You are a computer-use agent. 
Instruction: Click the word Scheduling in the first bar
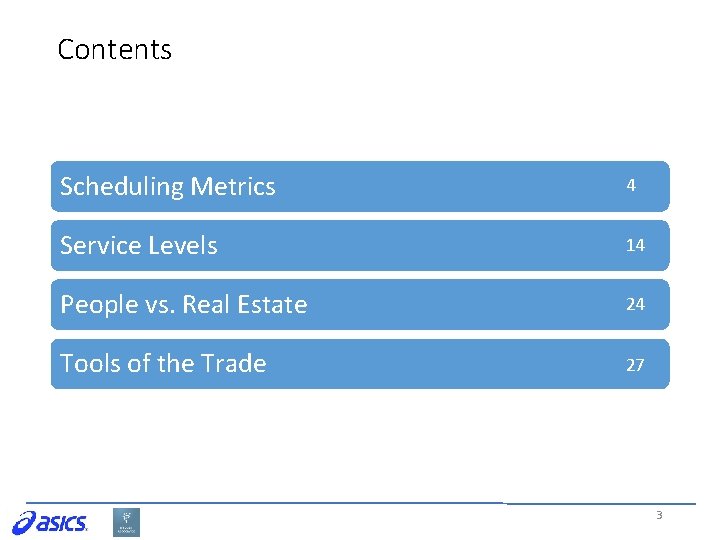pyautogui.click(x=122, y=187)
